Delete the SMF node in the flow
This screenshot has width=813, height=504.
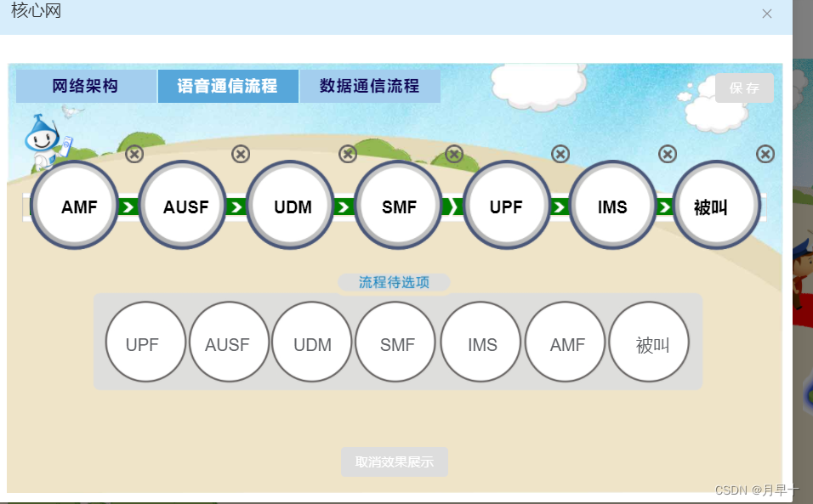tap(454, 155)
